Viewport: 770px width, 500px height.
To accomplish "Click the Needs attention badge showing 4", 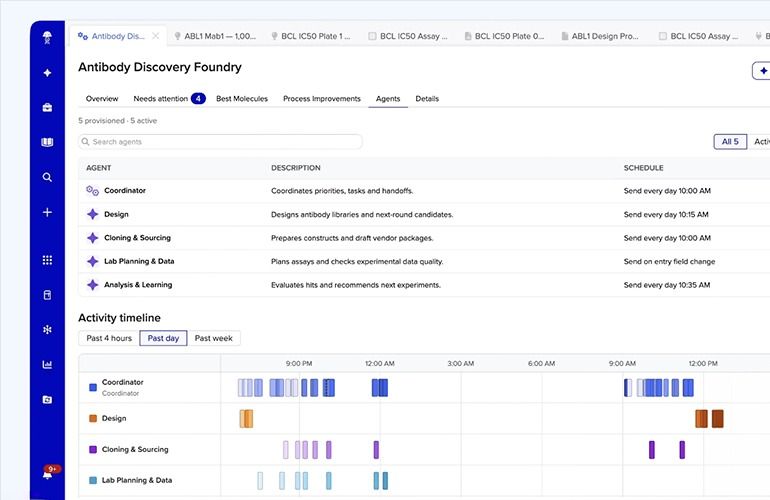I will (x=198, y=99).
